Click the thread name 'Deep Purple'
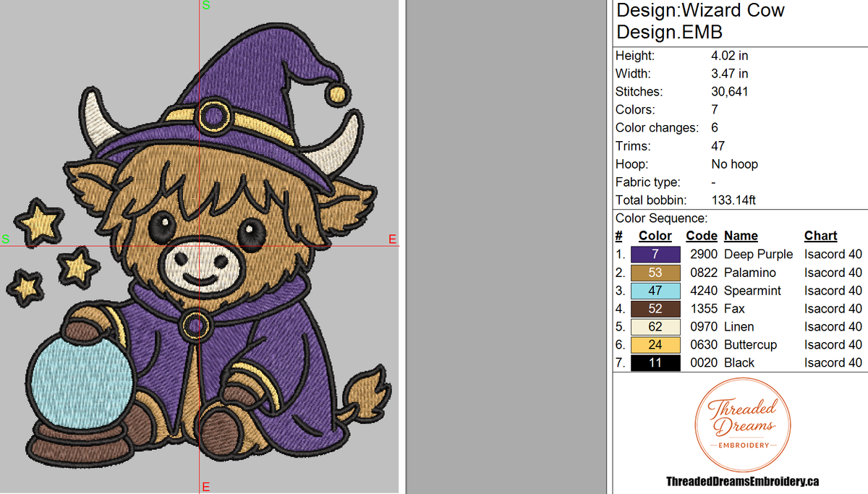Image resolution: width=868 pixels, height=494 pixels. point(758,255)
